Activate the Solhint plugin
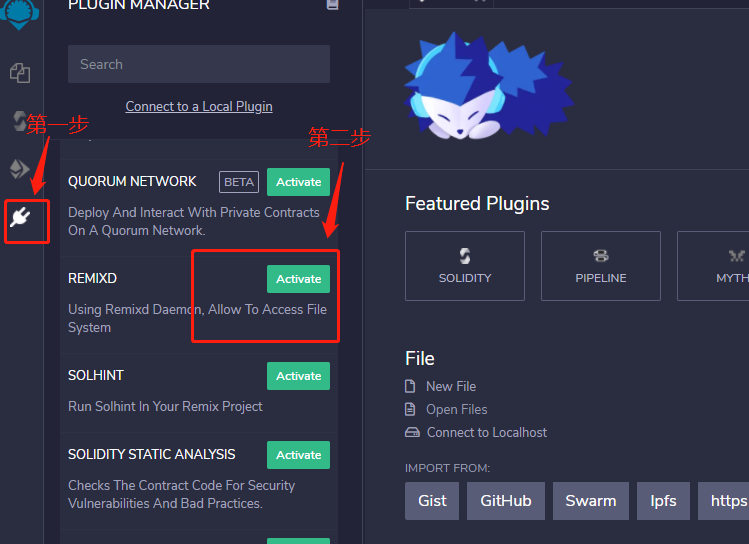 tap(299, 376)
